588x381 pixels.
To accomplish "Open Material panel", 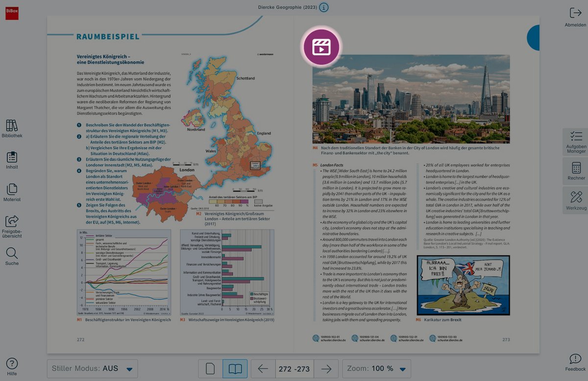I will tap(12, 192).
